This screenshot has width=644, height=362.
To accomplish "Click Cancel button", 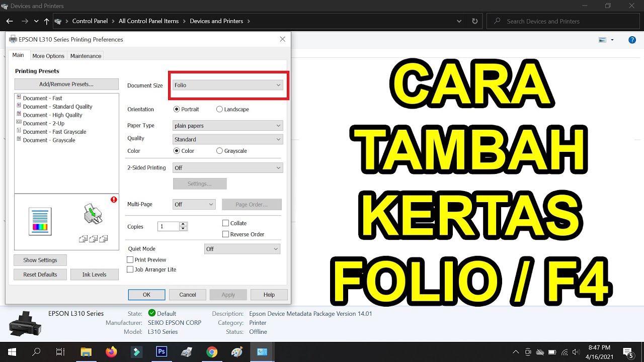I will 188,295.
